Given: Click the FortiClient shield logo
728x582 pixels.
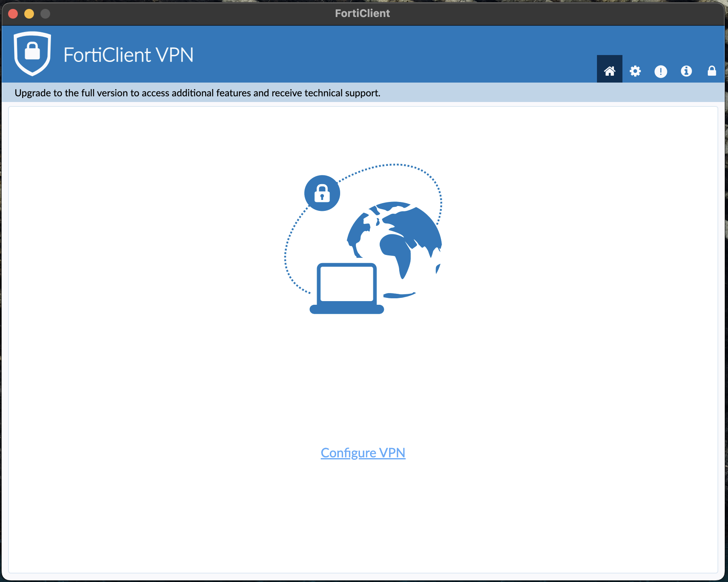Looking at the screenshot, I should [32, 53].
